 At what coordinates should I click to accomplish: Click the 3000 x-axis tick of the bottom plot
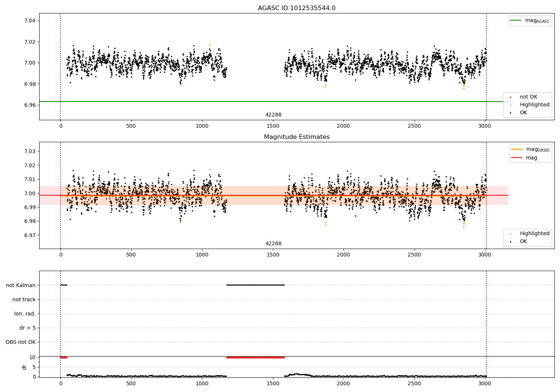(x=485, y=383)
